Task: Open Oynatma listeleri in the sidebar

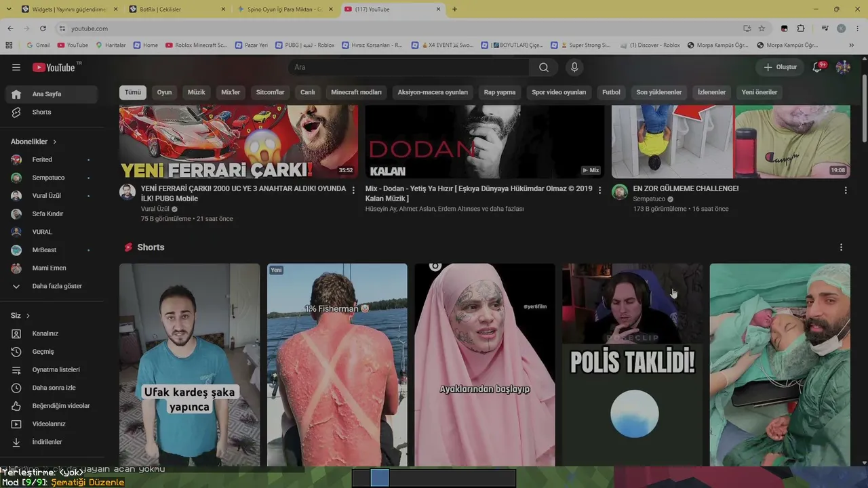Action: (x=52, y=370)
